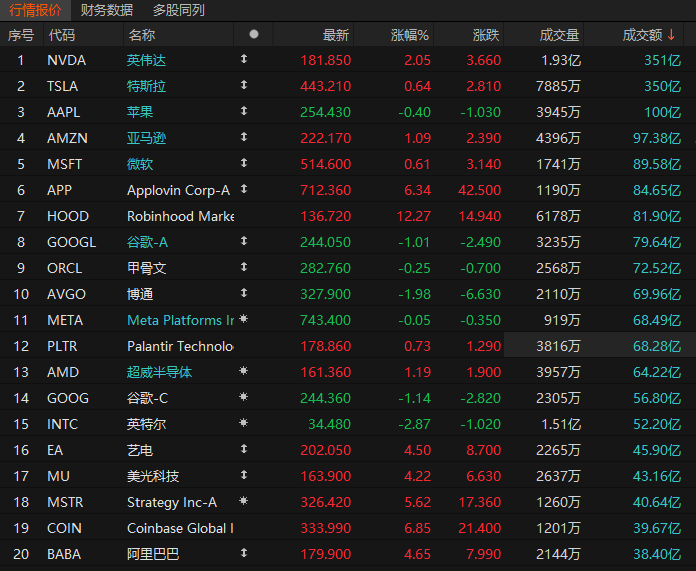
Task: Sort by 代码 column header
Action: [61, 35]
